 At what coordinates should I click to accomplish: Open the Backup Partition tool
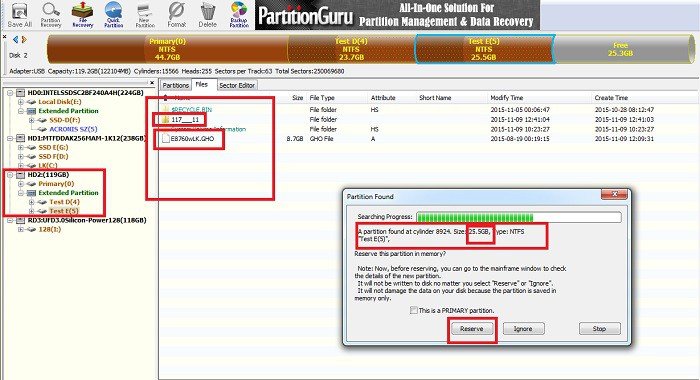[x=239, y=15]
